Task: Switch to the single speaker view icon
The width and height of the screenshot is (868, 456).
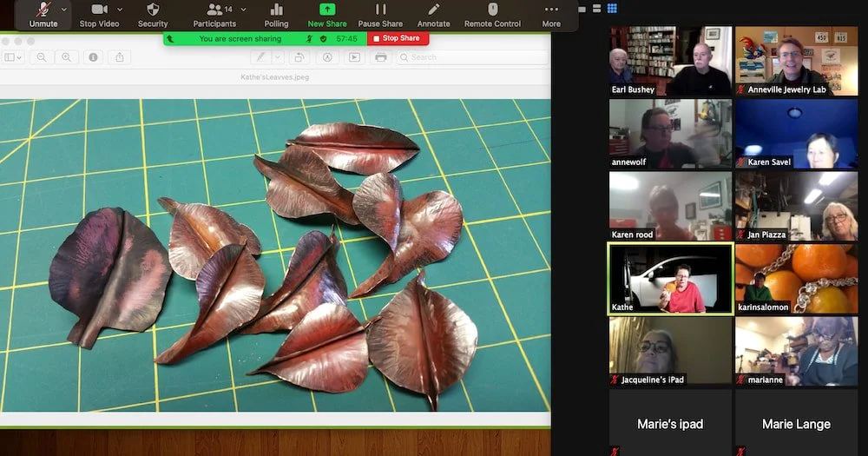Action: [x=582, y=9]
